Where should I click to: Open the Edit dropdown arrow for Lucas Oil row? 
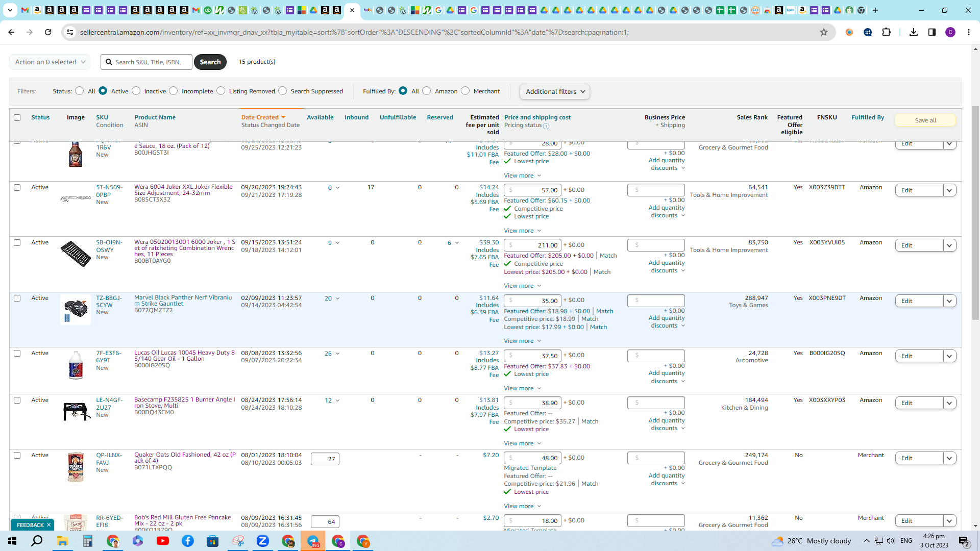click(x=949, y=356)
